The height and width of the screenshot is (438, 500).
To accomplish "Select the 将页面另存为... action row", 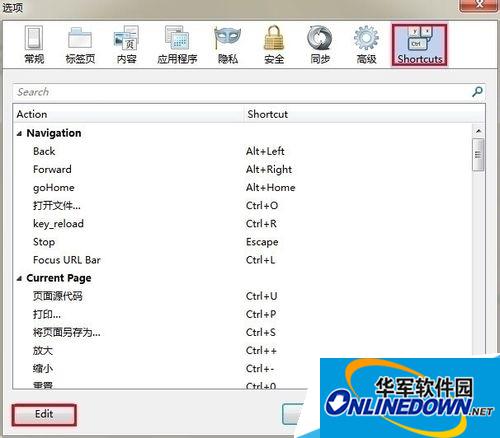I will point(243,332).
